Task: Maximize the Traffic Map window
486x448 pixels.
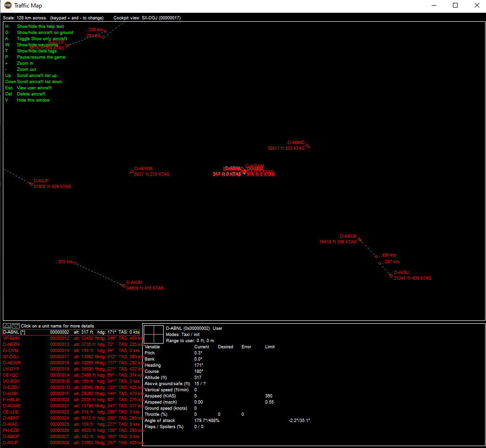Action: (x=455, y=6)
